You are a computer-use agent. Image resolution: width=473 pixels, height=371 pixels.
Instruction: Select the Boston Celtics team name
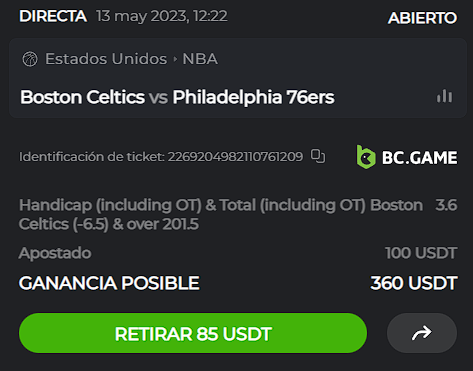click(82, 97)
